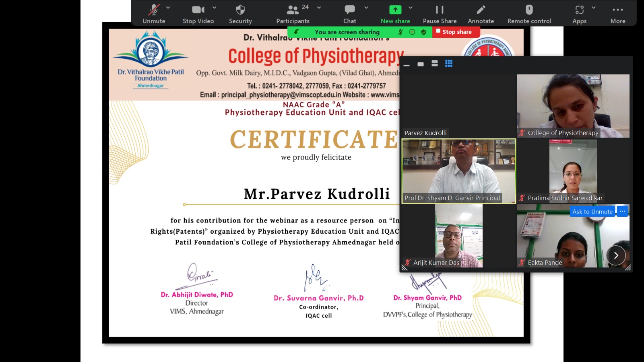Click the Unmute microphone button

[x=154, y=14]
